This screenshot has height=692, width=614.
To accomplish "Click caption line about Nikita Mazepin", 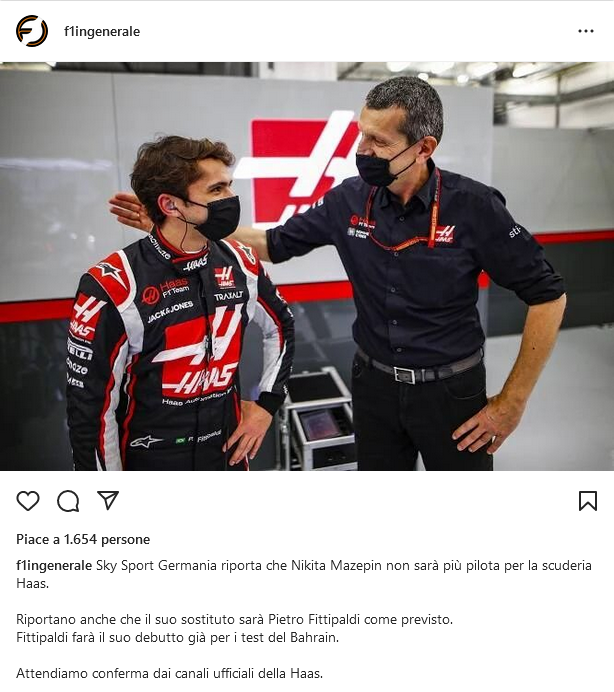I will pos(304,574).
